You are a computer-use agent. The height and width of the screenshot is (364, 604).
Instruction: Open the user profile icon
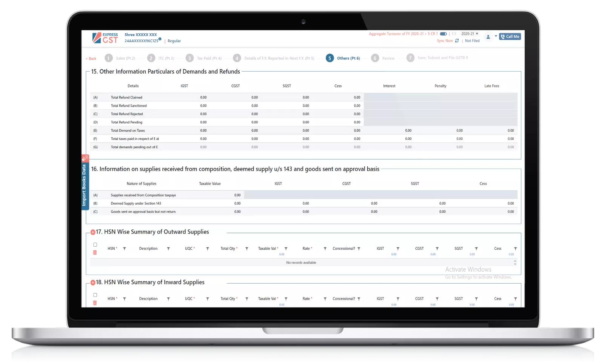[x=488, y=37]
